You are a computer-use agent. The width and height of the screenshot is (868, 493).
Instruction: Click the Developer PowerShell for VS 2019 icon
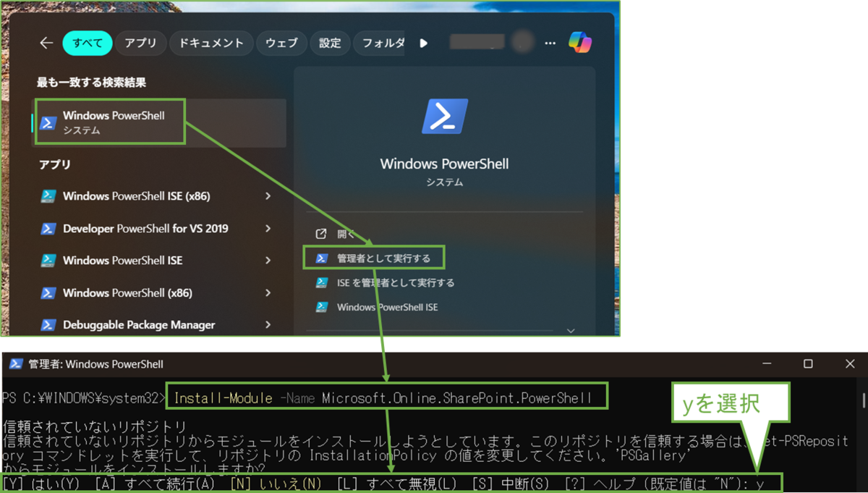(x=48, y=229)
